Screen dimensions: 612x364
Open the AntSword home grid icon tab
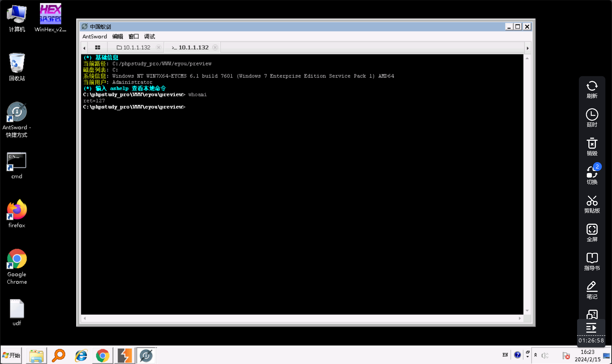coord(97,48)
